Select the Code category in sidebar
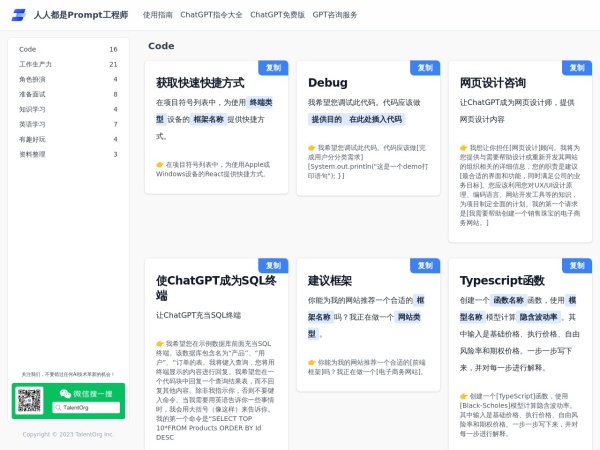600x450 pixels. tap(68, 49)
